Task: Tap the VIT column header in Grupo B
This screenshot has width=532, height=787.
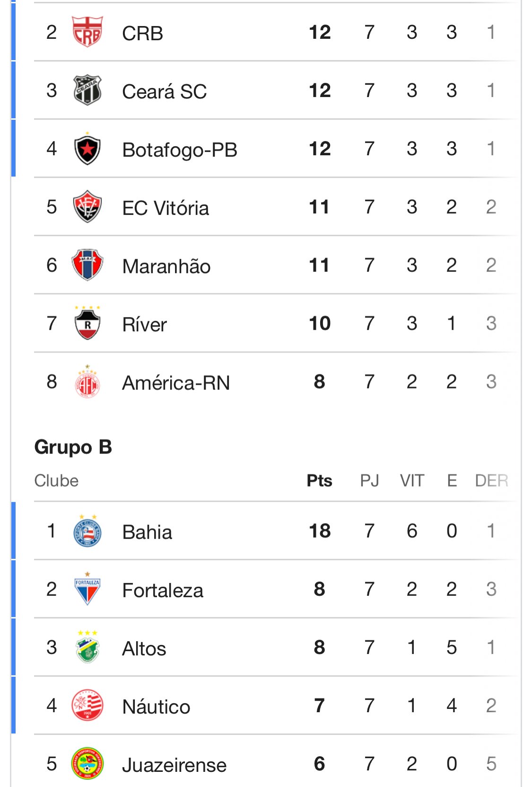Action: coord(412,480)
